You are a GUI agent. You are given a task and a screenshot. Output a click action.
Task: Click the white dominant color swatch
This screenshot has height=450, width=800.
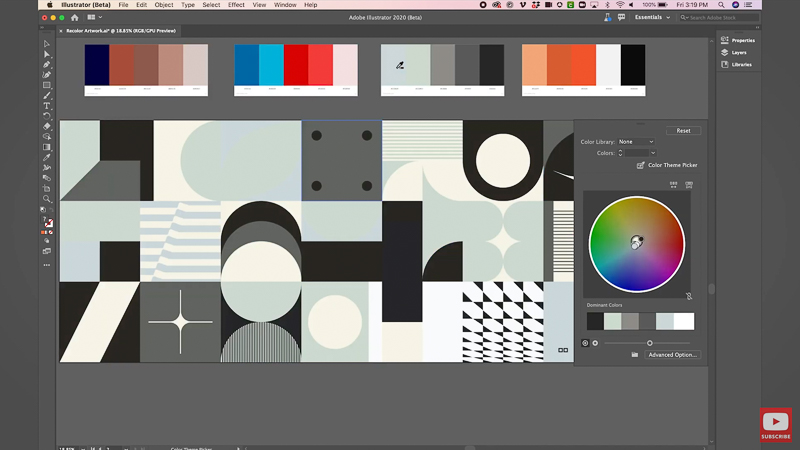point(684,321)
